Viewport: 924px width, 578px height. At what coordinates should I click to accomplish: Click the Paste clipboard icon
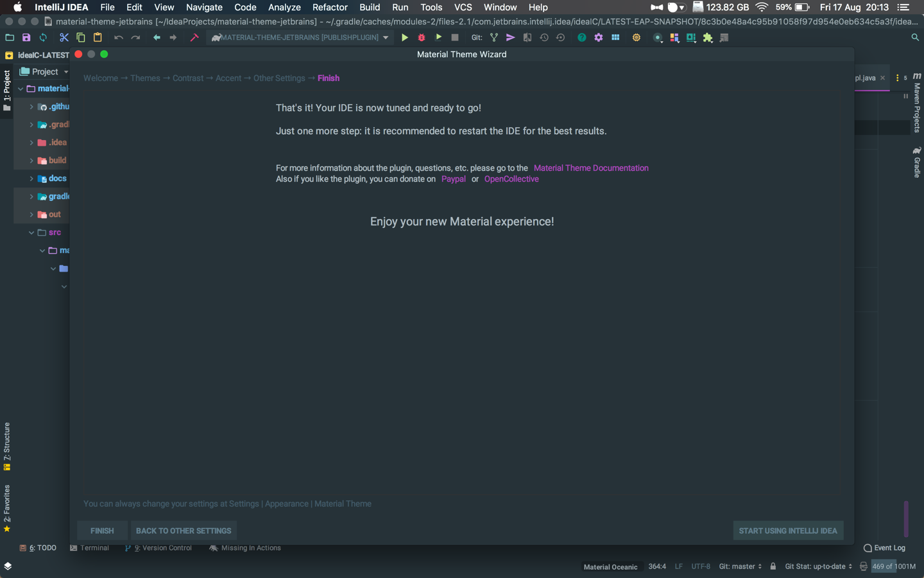click(98, 38)
